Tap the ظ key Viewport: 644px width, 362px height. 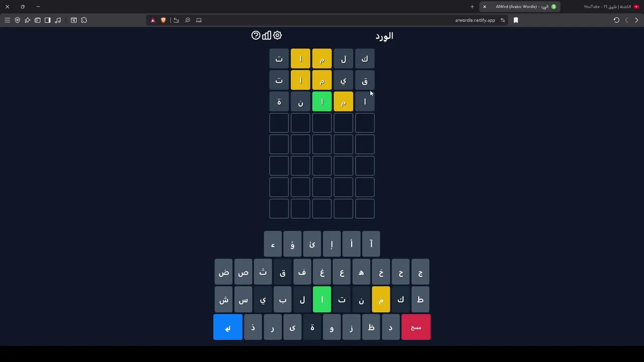pos(371,327)
